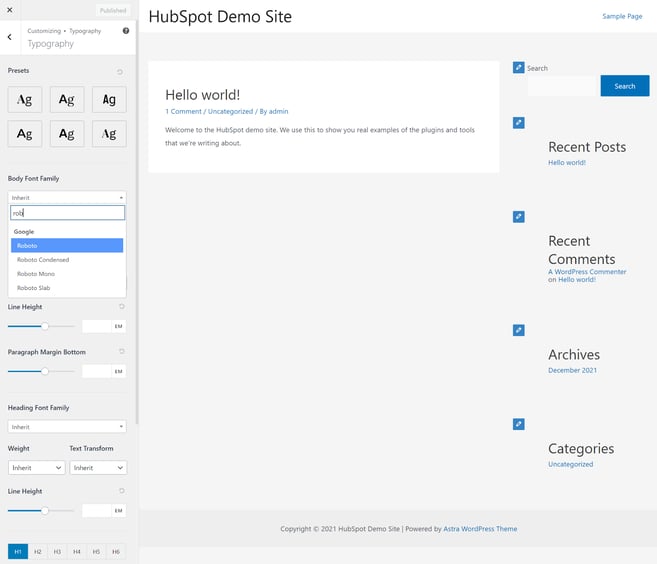Image resolution: width=657 pixels, height=564 pixels.
Task: Adjust the Body Line Height slider handle
Action: pyautogui.click(x=45, y=326)
